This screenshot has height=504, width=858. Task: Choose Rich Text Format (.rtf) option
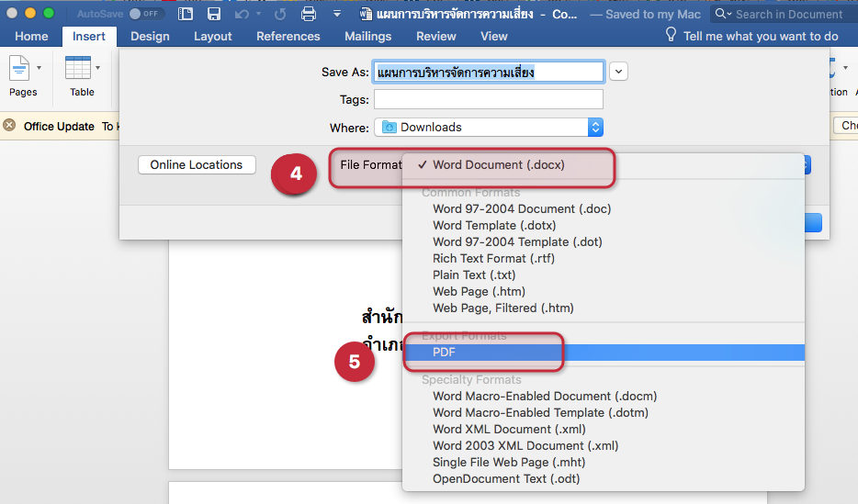493,259
